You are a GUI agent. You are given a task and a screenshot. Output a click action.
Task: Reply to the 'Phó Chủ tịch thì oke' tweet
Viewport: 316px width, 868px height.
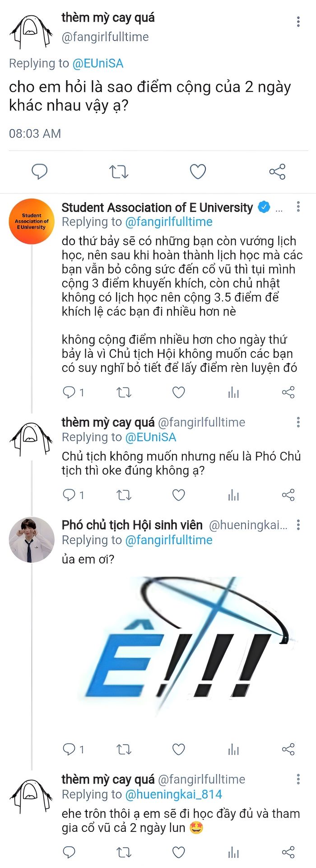pos(69,495)
